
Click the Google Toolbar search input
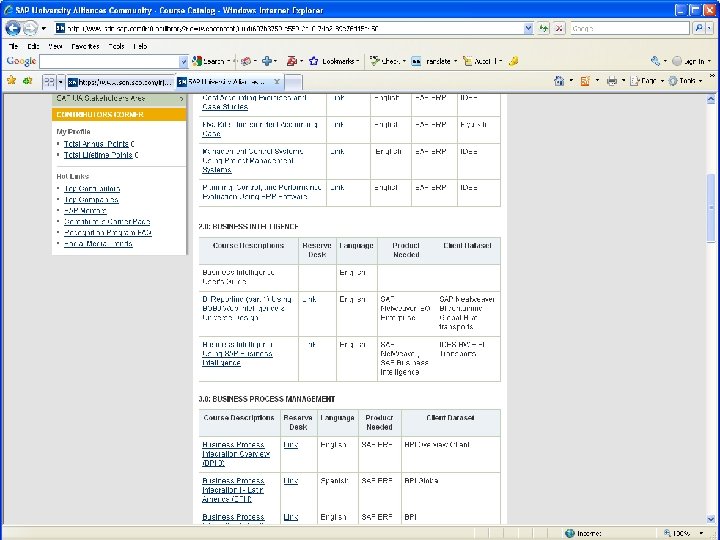tap(109, 61)
